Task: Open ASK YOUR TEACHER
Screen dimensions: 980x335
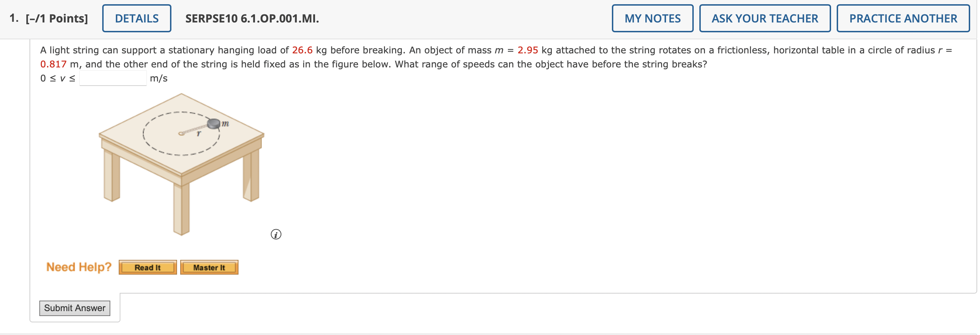Action: tap(765, 18)
